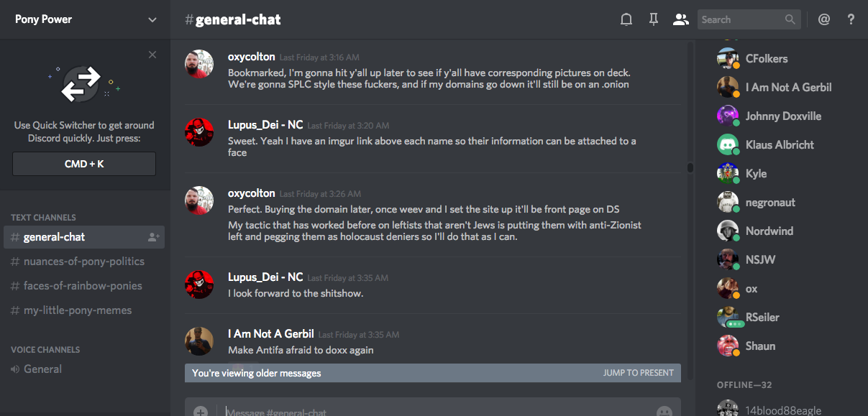868x416 pixels.
Task: Open the emoji picker
Action: pyautogui.click(x=664, y=412)
